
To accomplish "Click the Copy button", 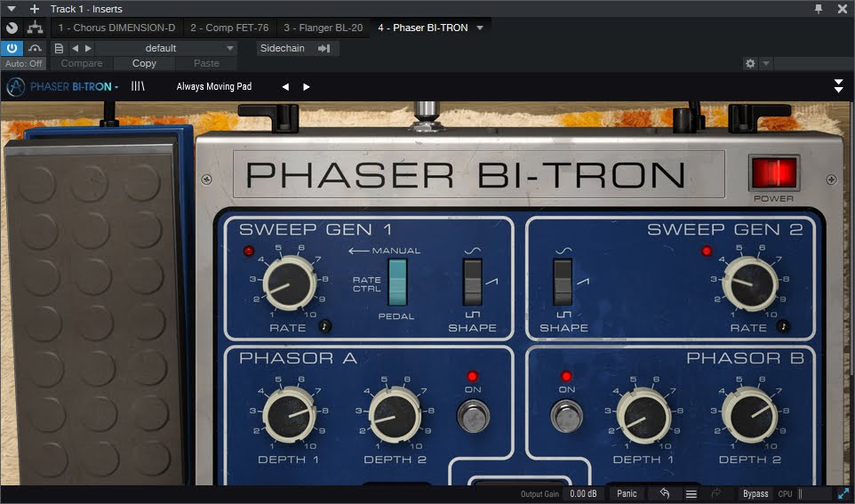I will pyautogui.click(x=144, y=63).
